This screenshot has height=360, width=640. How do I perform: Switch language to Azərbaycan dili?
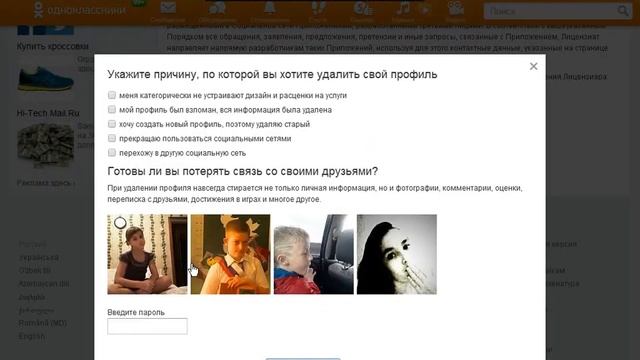[x=44, y=283]
